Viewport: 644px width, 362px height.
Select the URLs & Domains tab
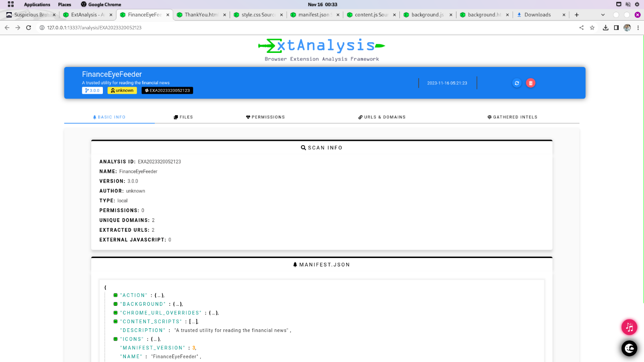tap(382, 117)
